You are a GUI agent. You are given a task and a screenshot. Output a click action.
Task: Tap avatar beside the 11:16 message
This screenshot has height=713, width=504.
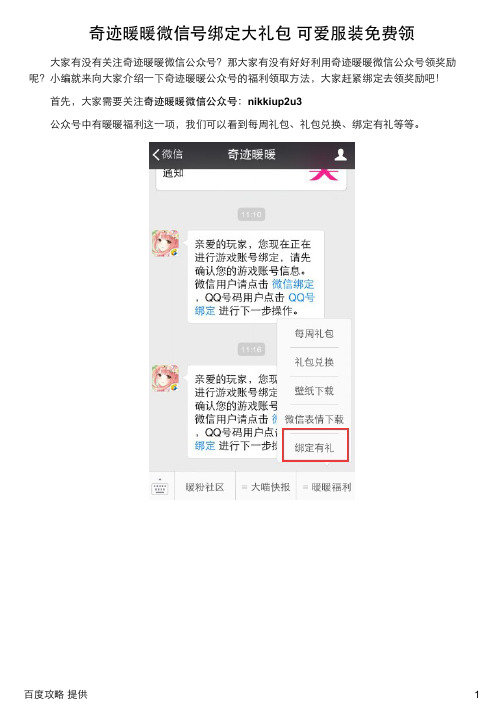165,378
